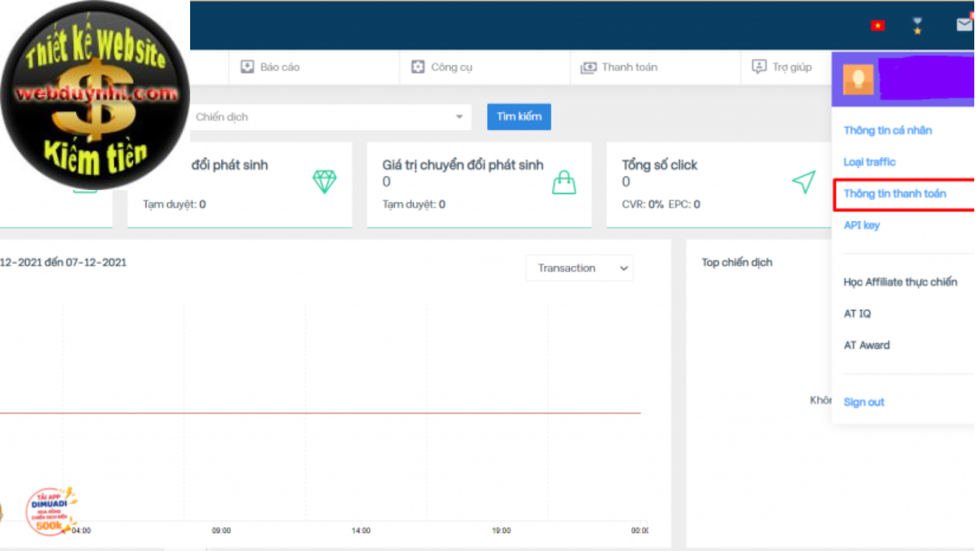980x551 pixels.
Task: Click the paper plane icon on click card
Action: pyautogui.click(x=804, y=182)
